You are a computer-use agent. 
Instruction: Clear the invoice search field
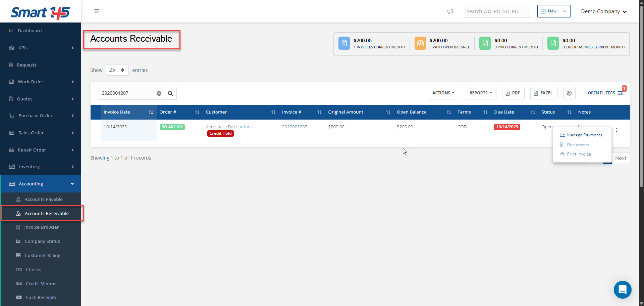pyautogui.click(x=159, y=93)
